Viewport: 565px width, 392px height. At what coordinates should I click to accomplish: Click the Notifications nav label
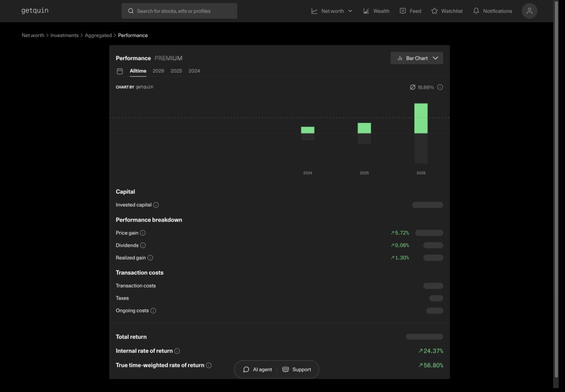(x=498, y=11)
